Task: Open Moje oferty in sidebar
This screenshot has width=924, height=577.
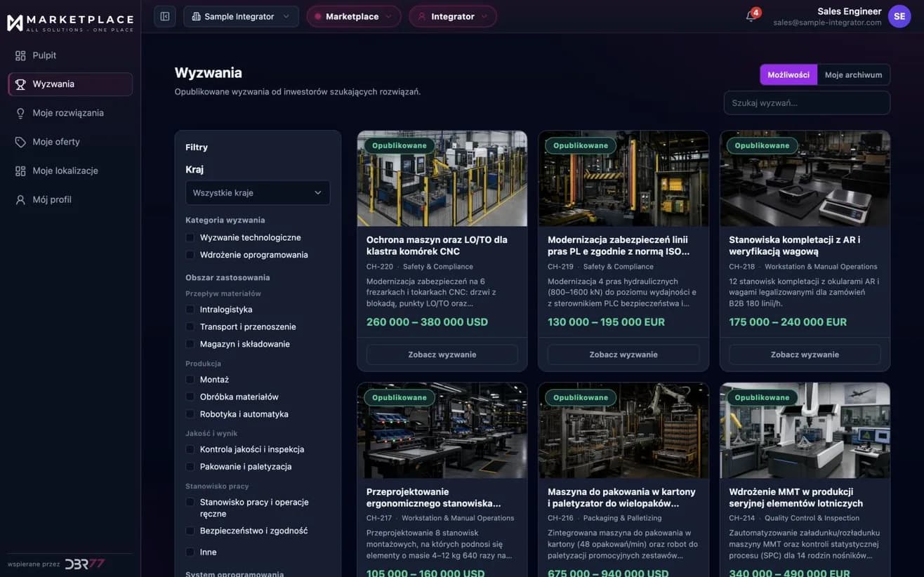Action: click(70, 142)
